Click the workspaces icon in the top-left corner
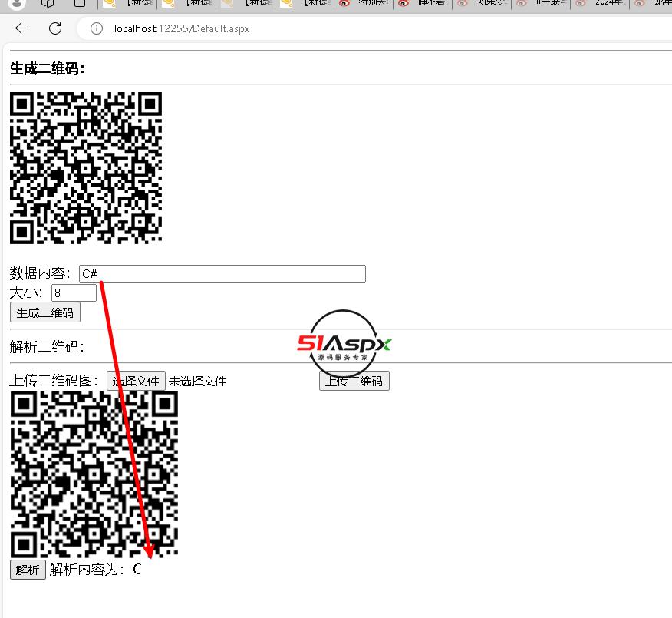This screenshot has width=672, height=618. pos(48,3)
